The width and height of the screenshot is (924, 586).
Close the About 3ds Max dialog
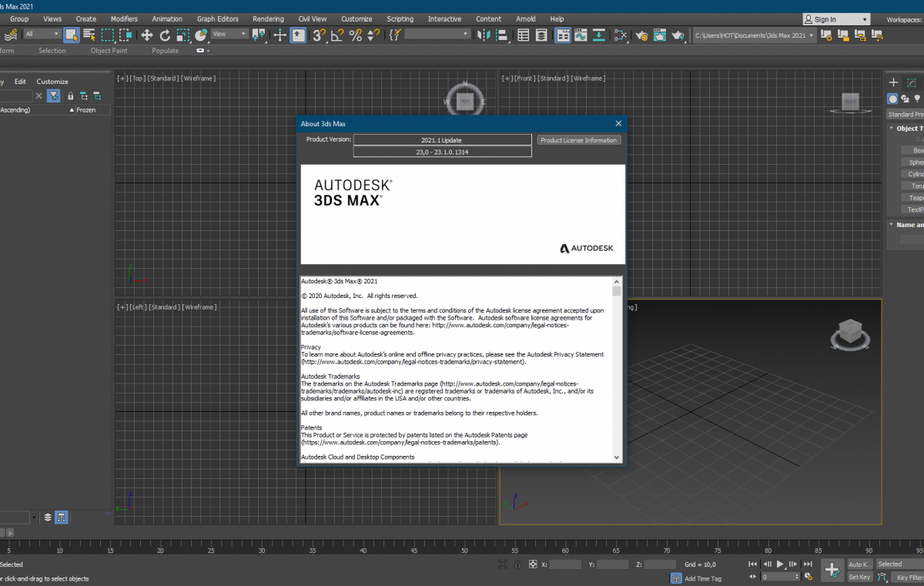coord(618,123)
